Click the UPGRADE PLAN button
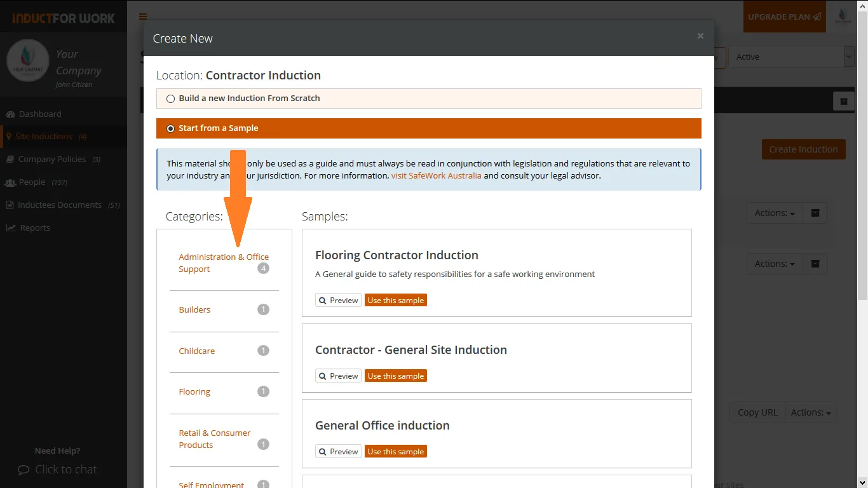Screen dimensions: 868x488 tap(784, 17)
